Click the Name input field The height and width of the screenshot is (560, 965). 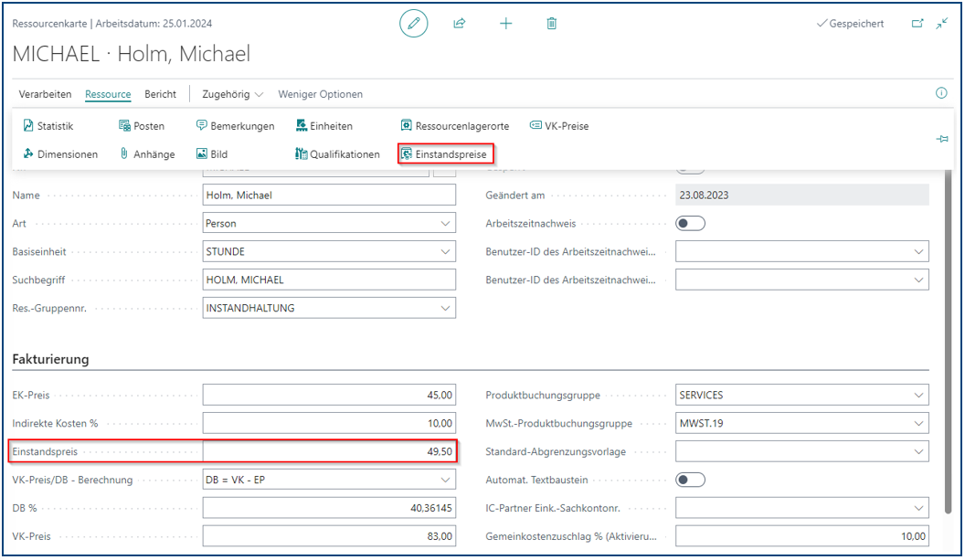pyautogui.click(x=329, y=195)
